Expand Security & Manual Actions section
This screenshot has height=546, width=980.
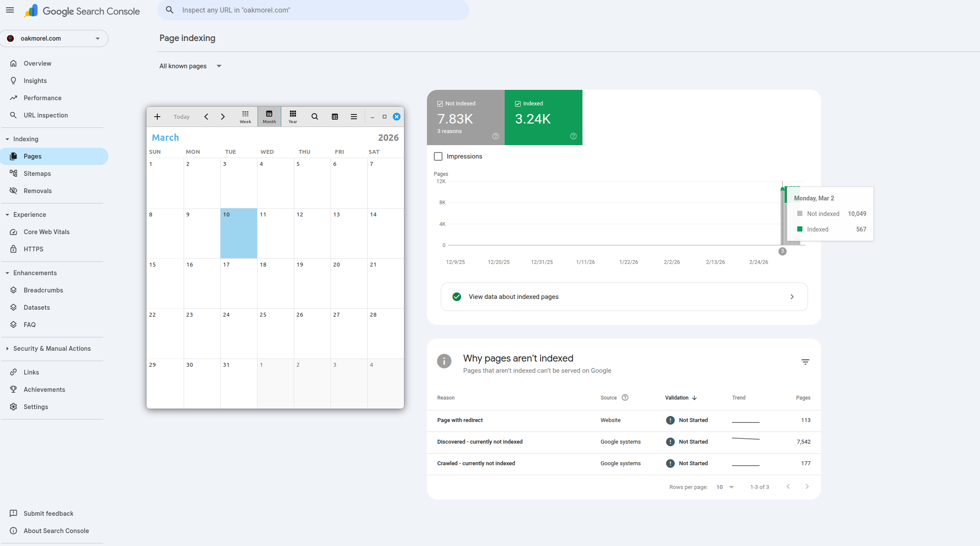(x=52, y=349)
